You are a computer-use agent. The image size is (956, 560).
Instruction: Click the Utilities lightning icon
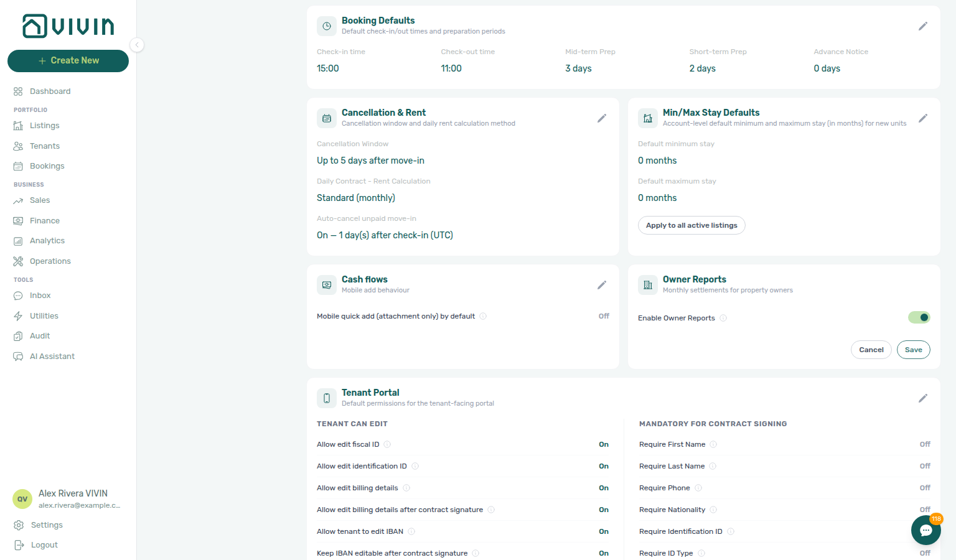click(18, 316)
